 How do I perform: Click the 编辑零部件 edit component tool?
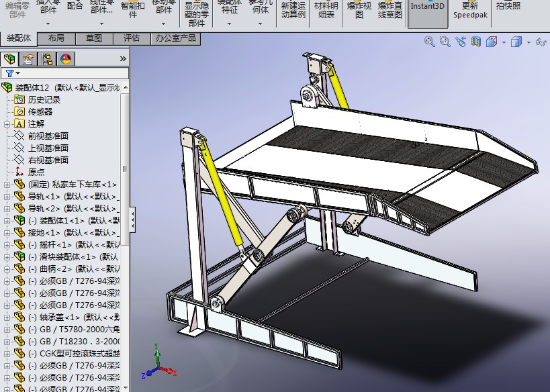17,10
